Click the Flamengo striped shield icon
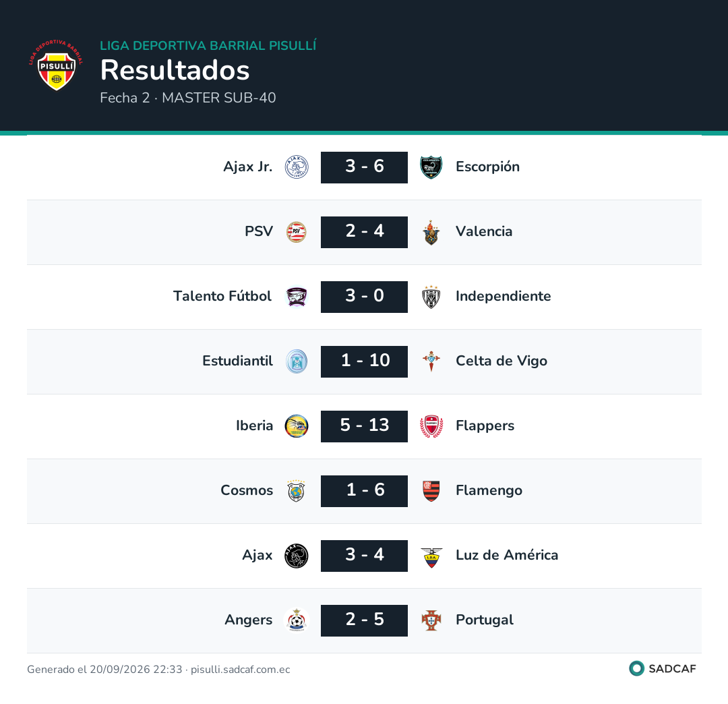 click(431, 491)
